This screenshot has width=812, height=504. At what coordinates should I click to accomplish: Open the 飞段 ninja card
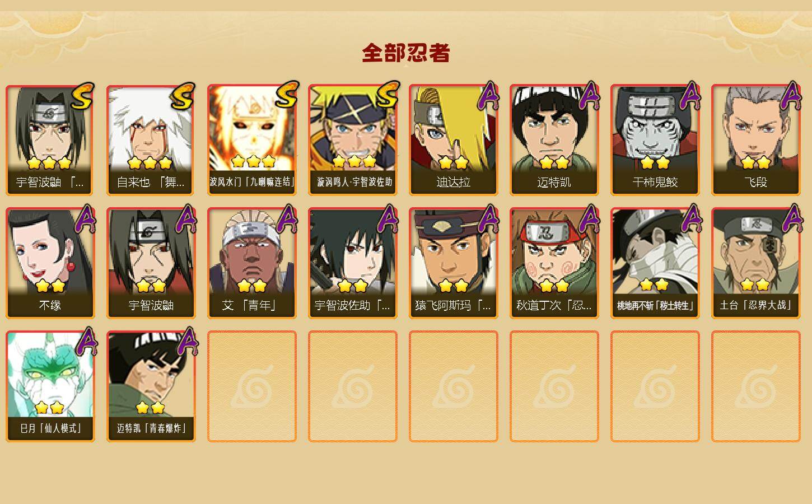click(755, 140)
